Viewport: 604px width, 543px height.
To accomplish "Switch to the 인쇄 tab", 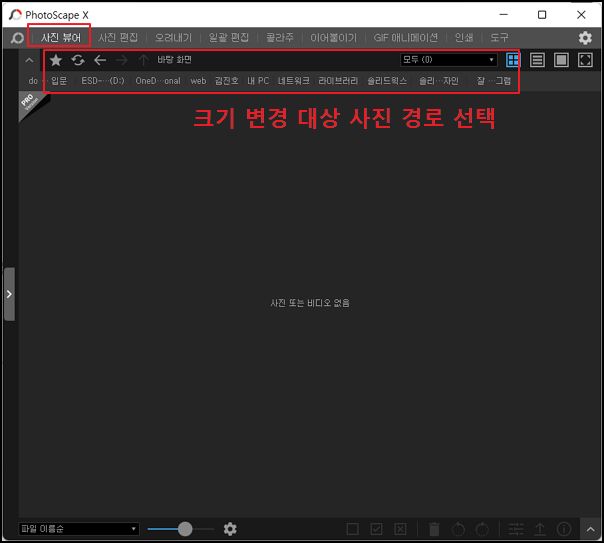I will click(464, 38).
